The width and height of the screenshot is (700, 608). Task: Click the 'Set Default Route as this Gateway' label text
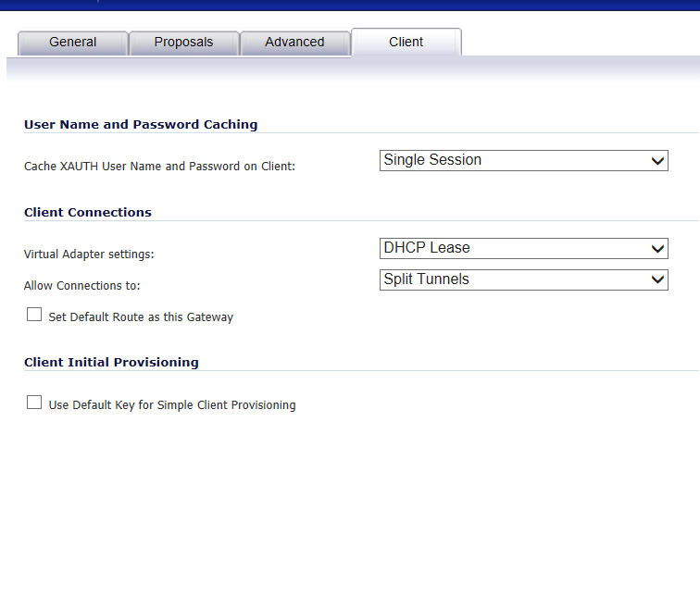pyautogui.click(x=141, y=317)
